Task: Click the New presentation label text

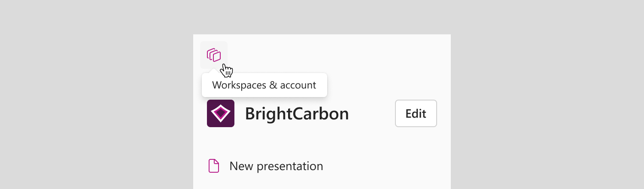Action: [276, 166]
